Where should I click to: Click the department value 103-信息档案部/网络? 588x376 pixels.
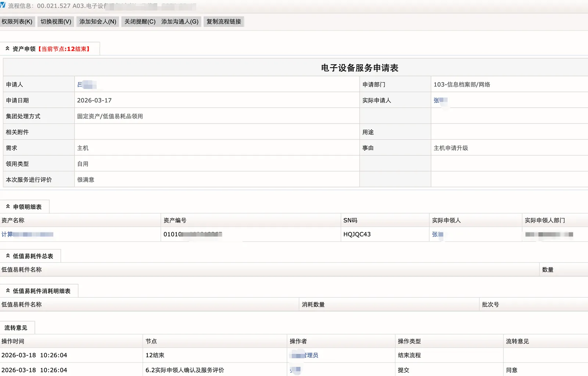point(462,85)
